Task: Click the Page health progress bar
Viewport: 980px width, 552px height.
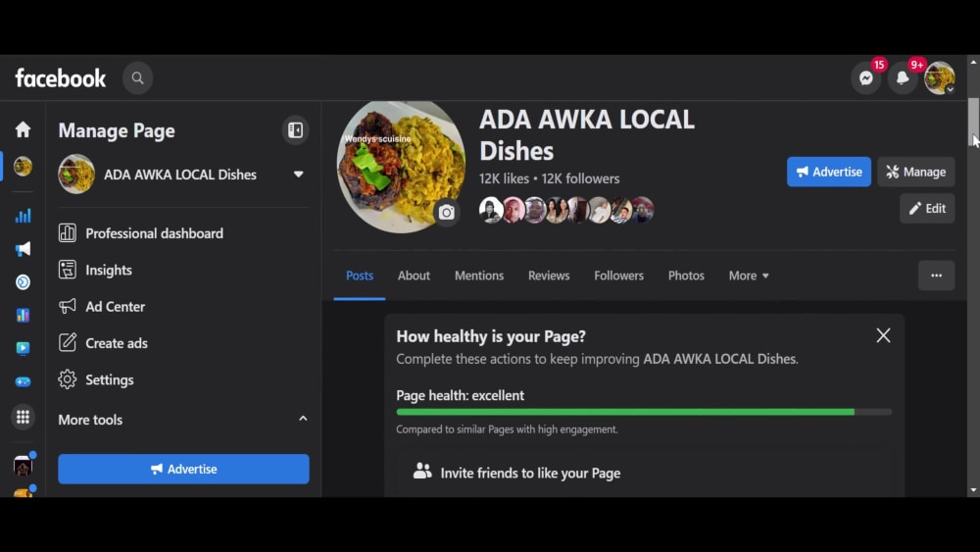Action: (644, 412)
